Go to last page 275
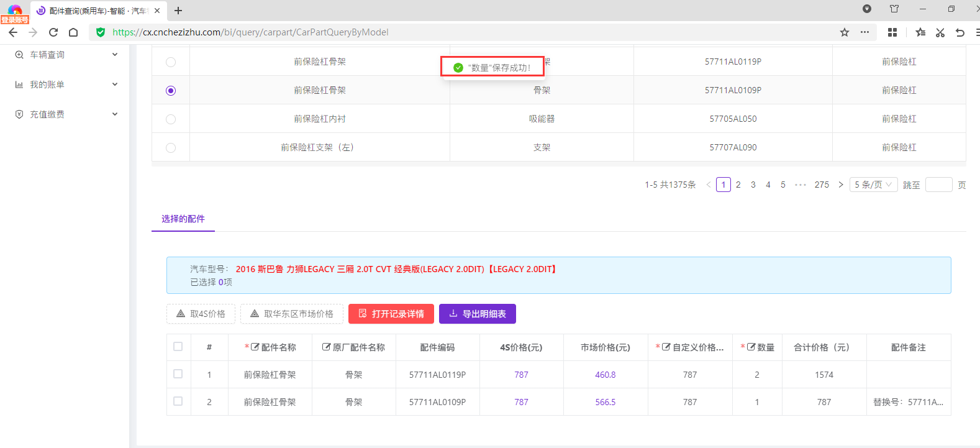This screenshot has width=980, height=448. click(x=822, y=185)
